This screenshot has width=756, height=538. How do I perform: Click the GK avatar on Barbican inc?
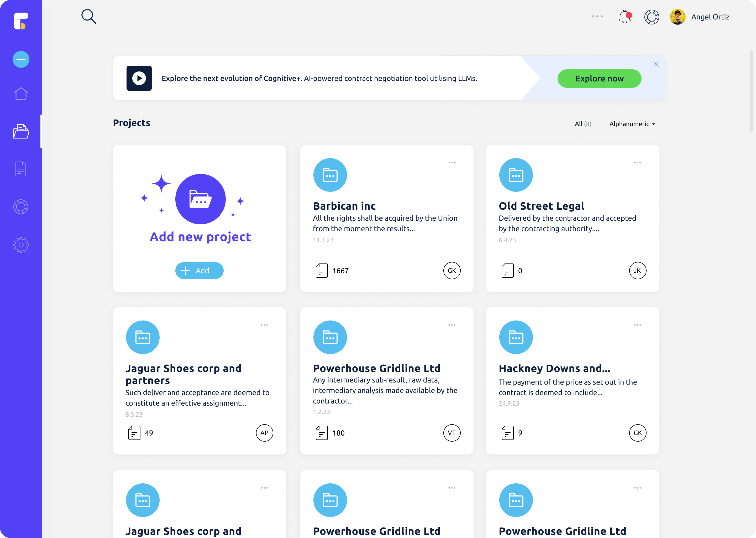tap(452, 271)
